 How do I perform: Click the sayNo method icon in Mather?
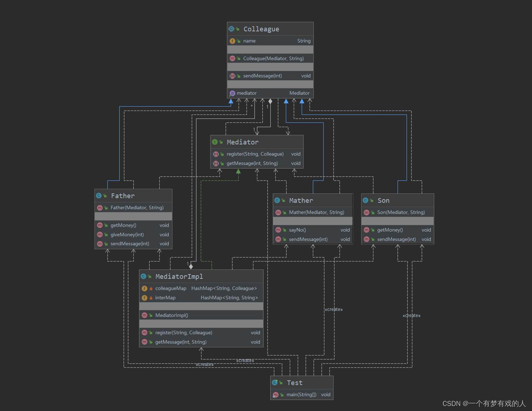tap(278, 230)
